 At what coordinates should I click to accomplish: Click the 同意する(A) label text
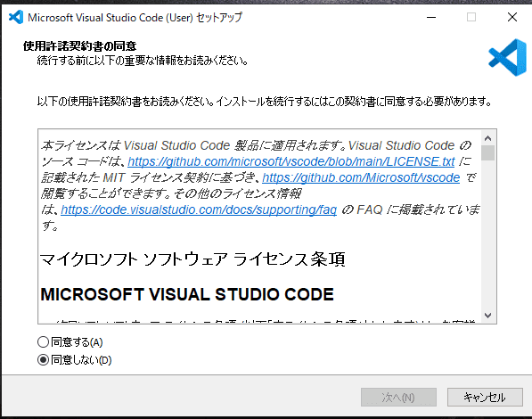coord(77,342)
